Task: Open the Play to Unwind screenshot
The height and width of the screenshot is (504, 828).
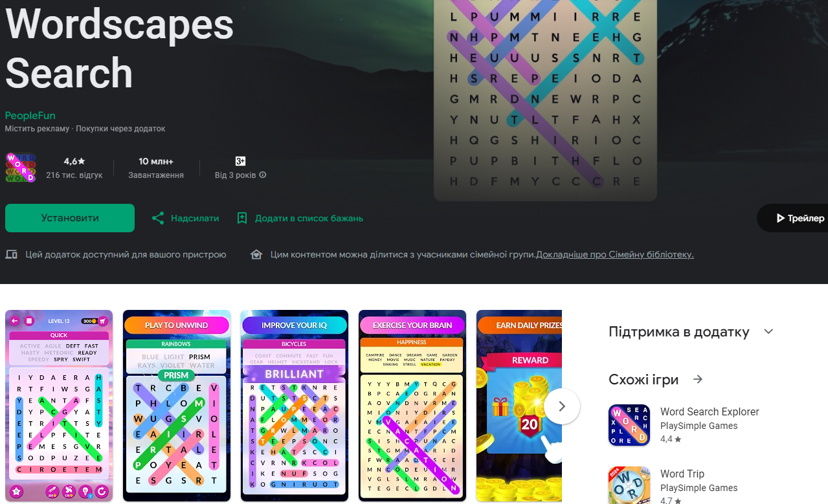Action: (x=177, y=406)
